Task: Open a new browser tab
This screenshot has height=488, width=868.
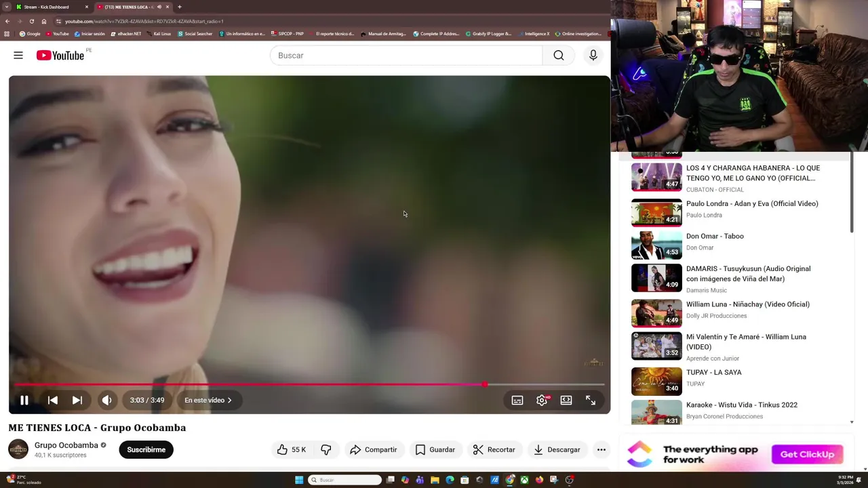Action: coord(180,7)
